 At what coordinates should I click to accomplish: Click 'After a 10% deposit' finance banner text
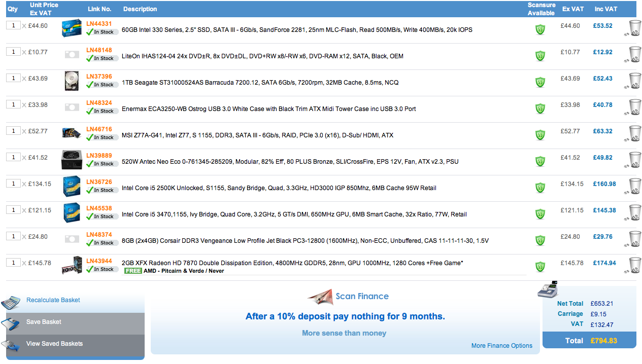pyautogui.click(x=345, y=316)
